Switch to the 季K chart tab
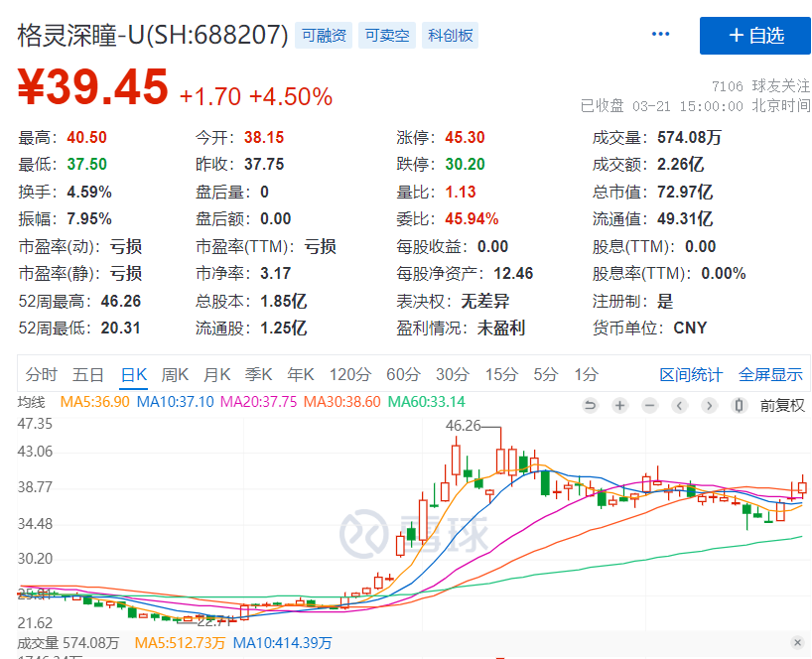 [258, 374]
